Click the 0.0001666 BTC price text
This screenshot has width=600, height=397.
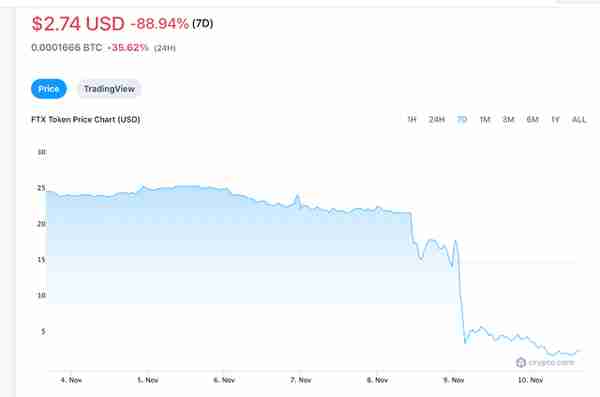pyautogui.click(x=67, y=47)
